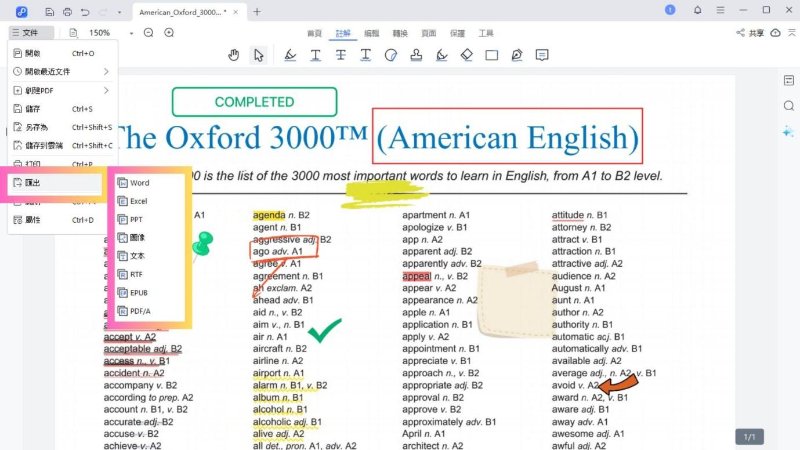Export the document to Word

[x=139, y=183]
